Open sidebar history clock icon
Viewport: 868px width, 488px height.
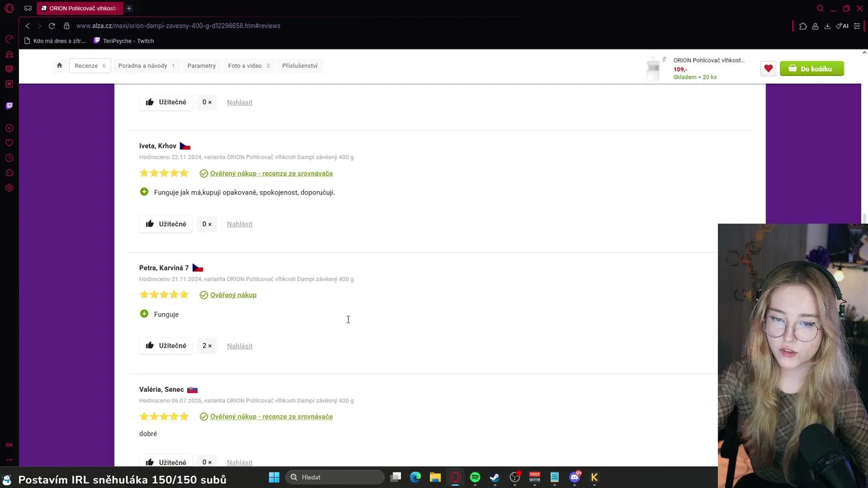click(x=9, y=158)
